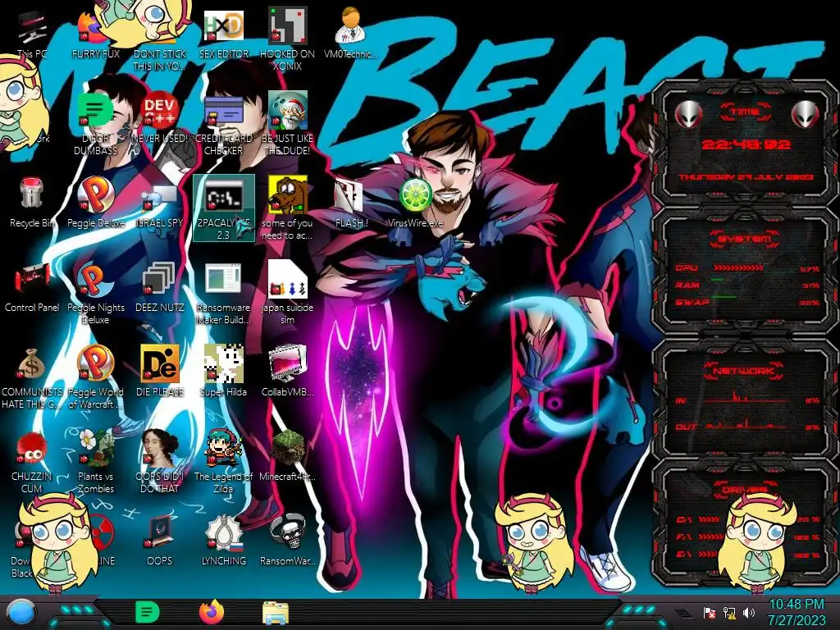Click the SYSTEM gadget header
The width and height of the screenshot is (840, 630).
(745, 239)
